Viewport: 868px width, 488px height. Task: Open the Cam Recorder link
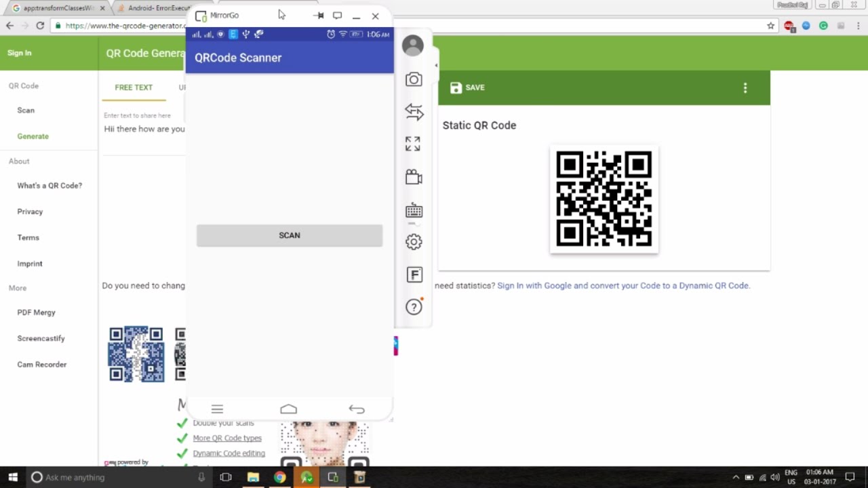(x=42, y=365)
